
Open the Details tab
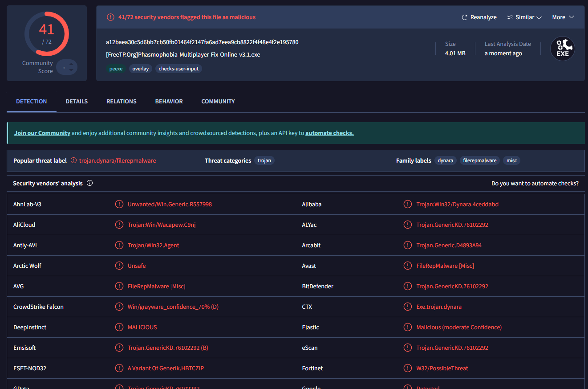[77, 102]
